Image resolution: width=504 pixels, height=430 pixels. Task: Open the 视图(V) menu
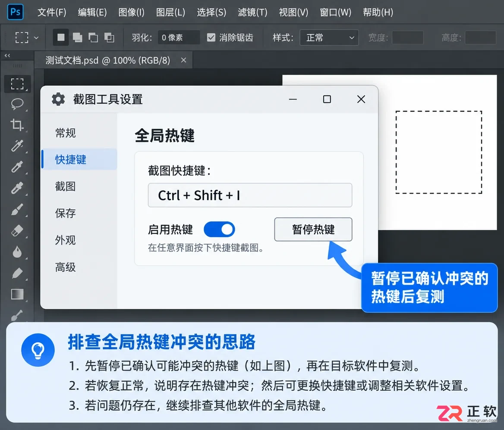tap(293, 12)
